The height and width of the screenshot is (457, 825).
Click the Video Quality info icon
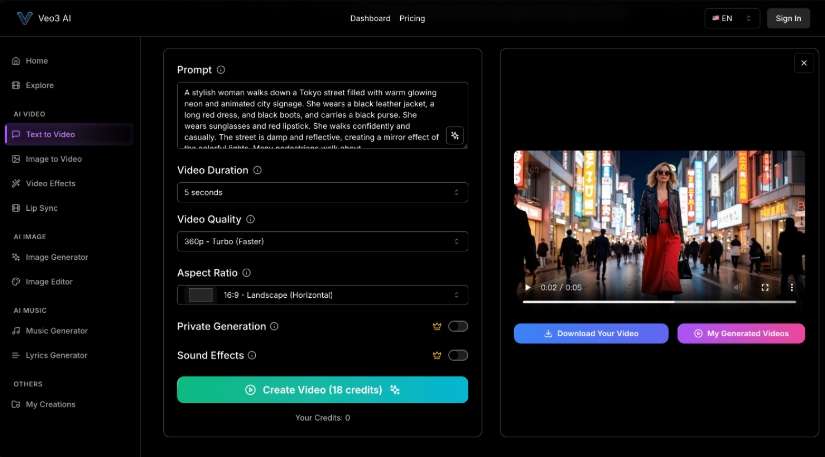251,219
